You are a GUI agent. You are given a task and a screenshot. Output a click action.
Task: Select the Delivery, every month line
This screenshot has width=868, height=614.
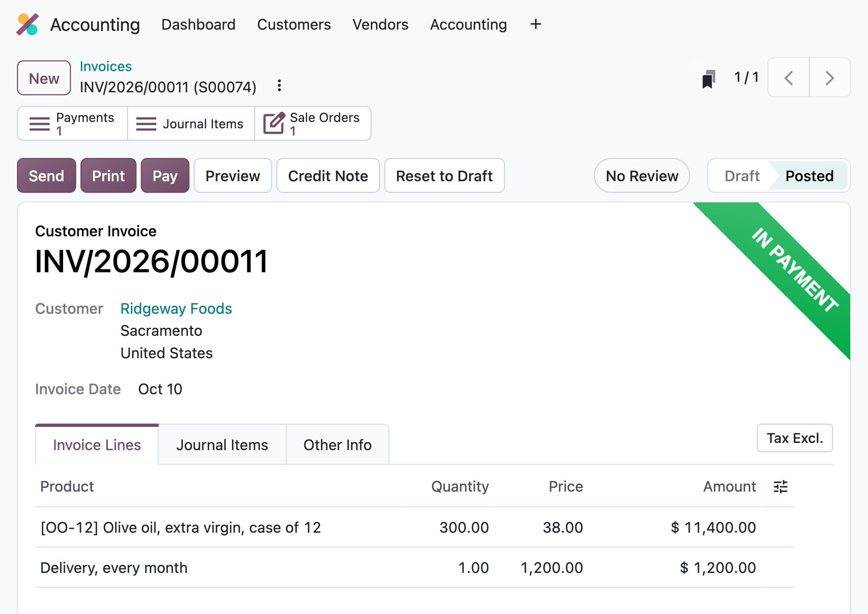pyautogui.click(x=415, y=567)
